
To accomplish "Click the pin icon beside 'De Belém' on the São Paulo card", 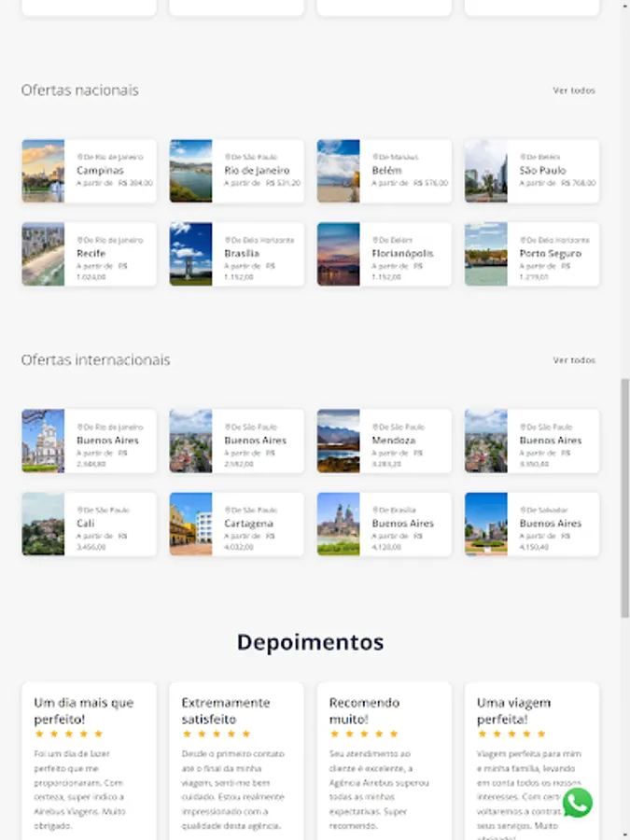I will [x=523, y=157].
